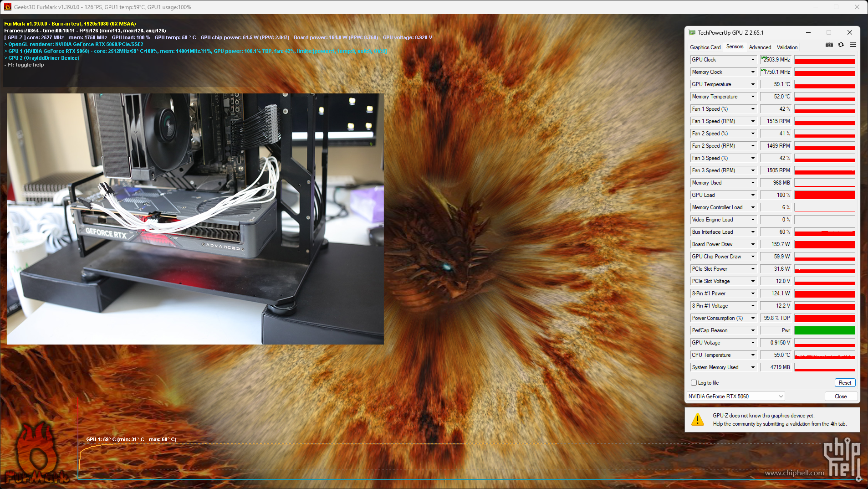Open the GPU Clock sensor dropdown
Image resolution: width=868 pixels, height=489 pixels.
point(753,60)
